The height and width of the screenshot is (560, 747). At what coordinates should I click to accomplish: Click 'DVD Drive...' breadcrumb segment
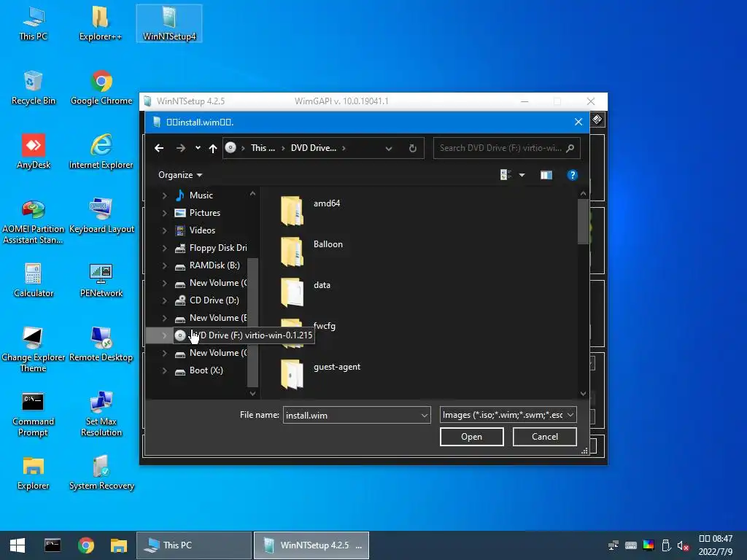[314, 148]
